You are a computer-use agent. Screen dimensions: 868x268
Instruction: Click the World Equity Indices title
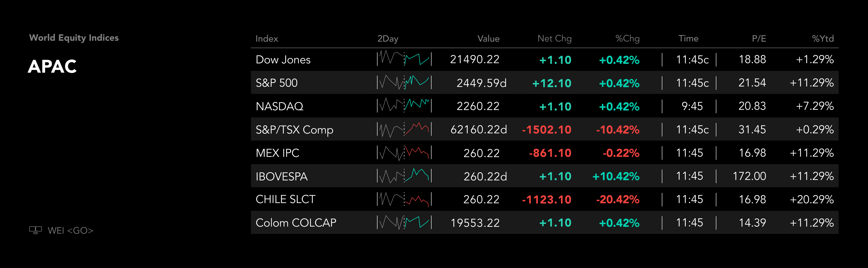tap(74, 38)
